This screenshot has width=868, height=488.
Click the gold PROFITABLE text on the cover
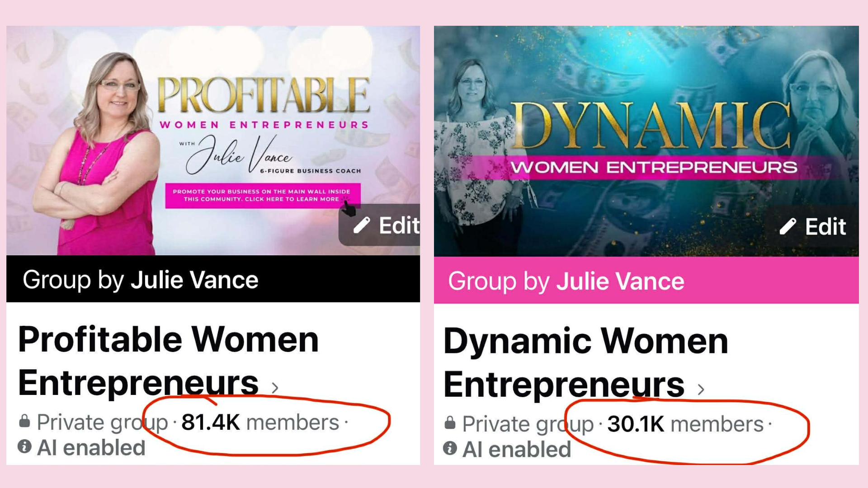264,95
